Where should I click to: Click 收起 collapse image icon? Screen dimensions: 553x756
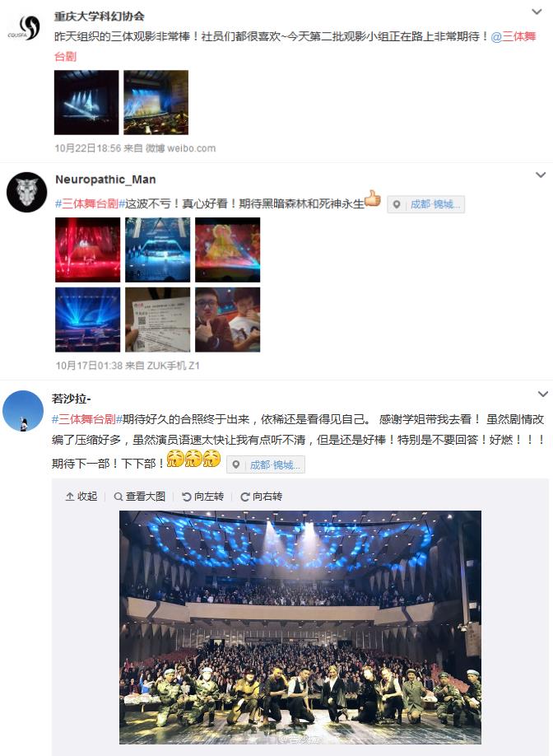pyautogui.click(x=69, y=497)
